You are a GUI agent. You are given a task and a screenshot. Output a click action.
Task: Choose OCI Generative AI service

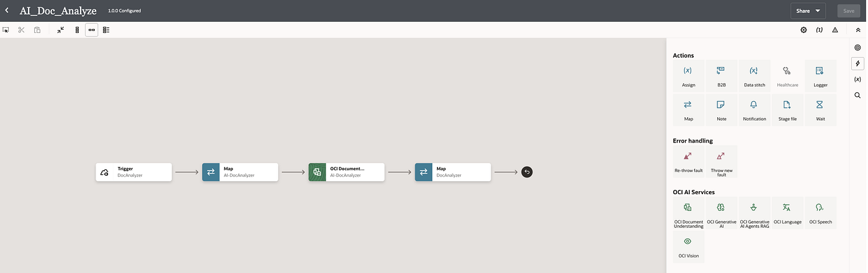coord(721,213)
